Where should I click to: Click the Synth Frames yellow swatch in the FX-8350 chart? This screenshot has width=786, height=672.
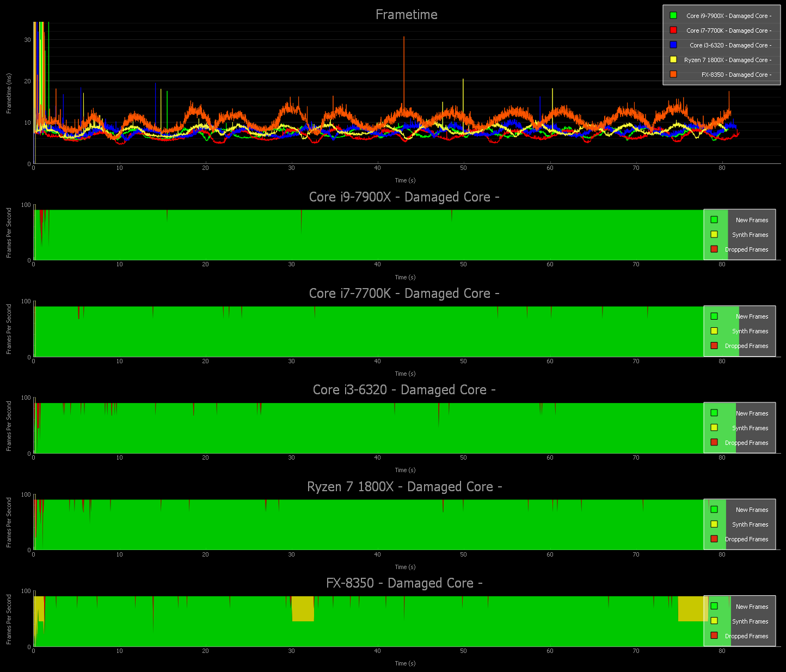pos(714,621)
